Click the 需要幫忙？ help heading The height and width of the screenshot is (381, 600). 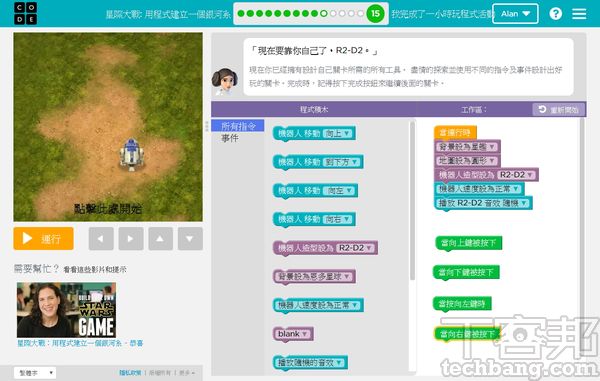click(36, 269)
